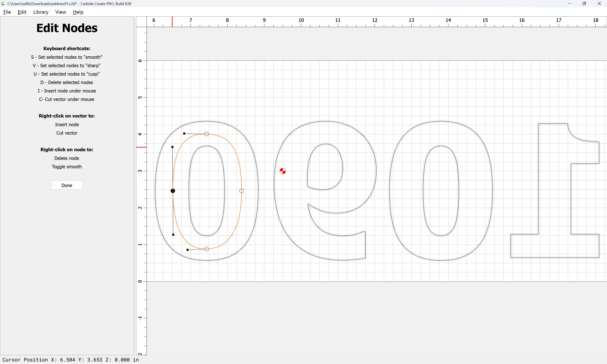The width and height of the screenshot is (607, 364).
Task: Select the open-circle node at the top of the orange curve
Action: pos(207,134)
